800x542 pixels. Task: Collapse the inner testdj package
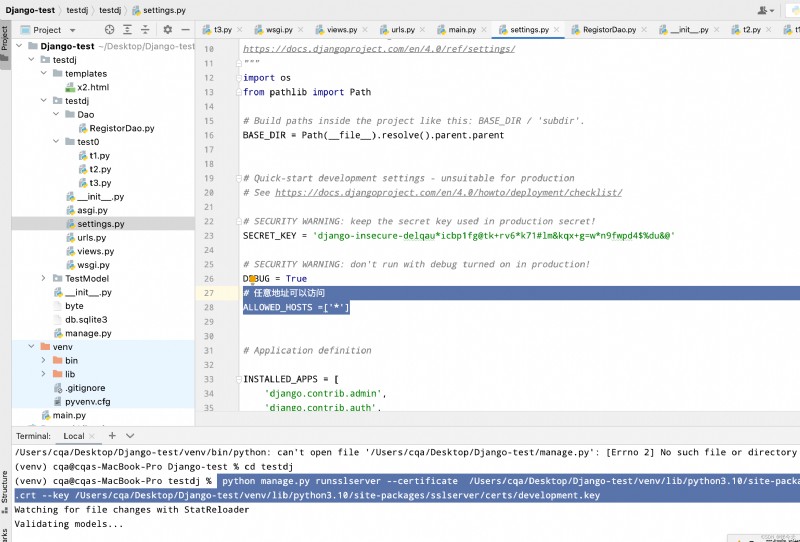click(44, 101)
